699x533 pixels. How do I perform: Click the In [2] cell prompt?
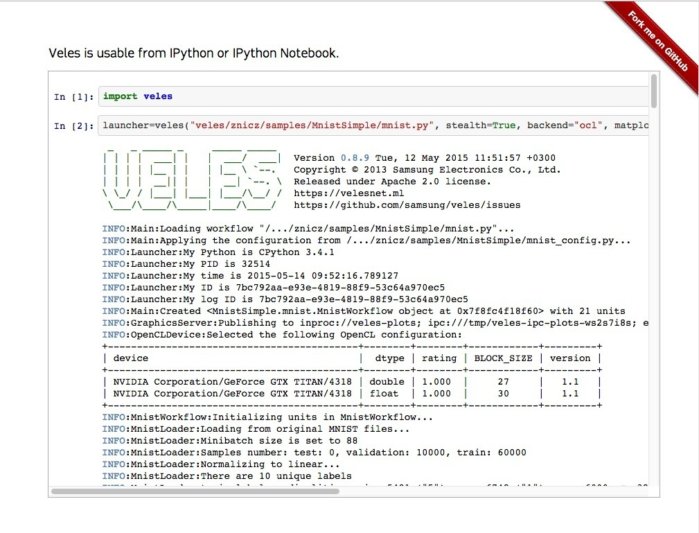pos(74,127)
